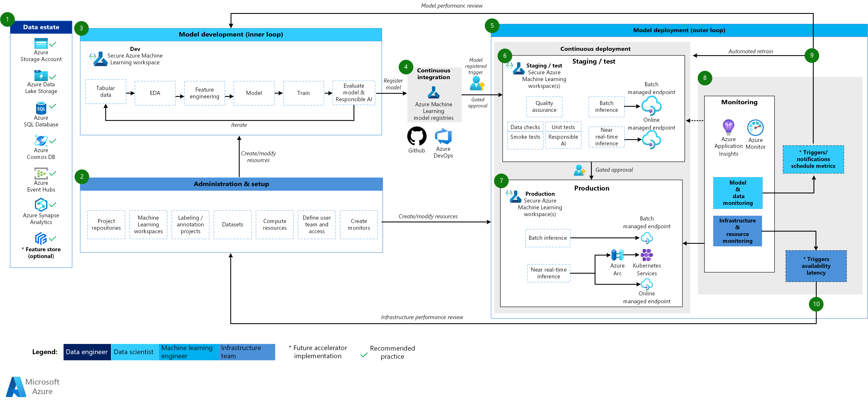Click the Data engineer legend swatch

point(87,352)
